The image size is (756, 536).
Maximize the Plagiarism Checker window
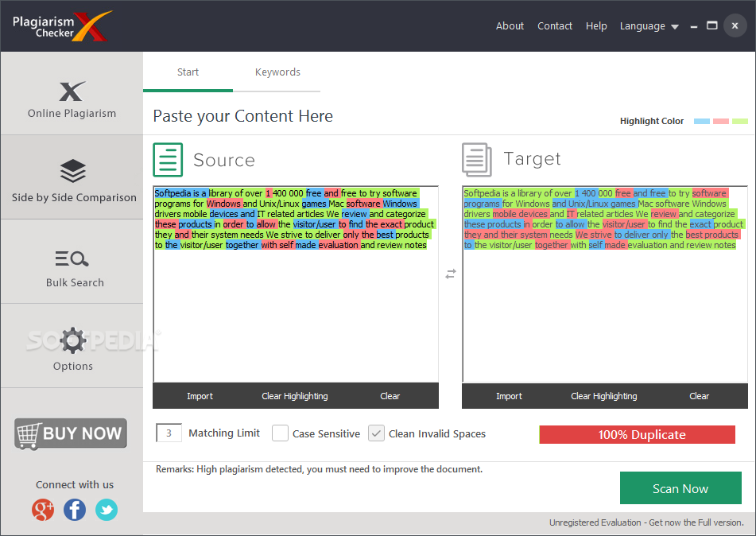[712, 25]
